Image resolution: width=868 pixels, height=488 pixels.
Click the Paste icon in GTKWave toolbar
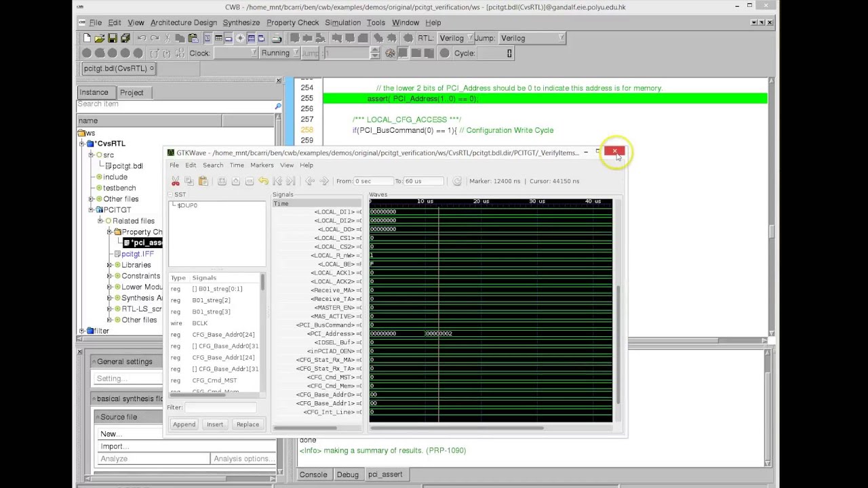coord(203,181)
